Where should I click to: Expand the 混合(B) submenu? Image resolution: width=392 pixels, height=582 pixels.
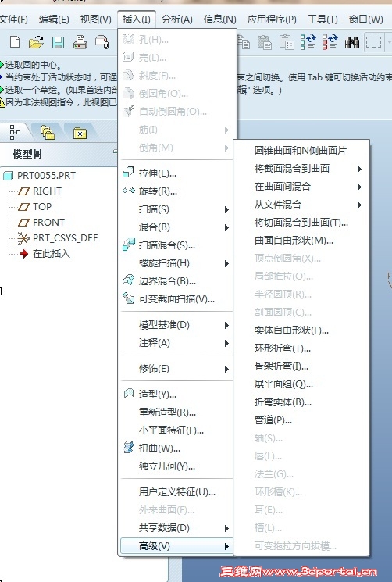pos(176,227)
